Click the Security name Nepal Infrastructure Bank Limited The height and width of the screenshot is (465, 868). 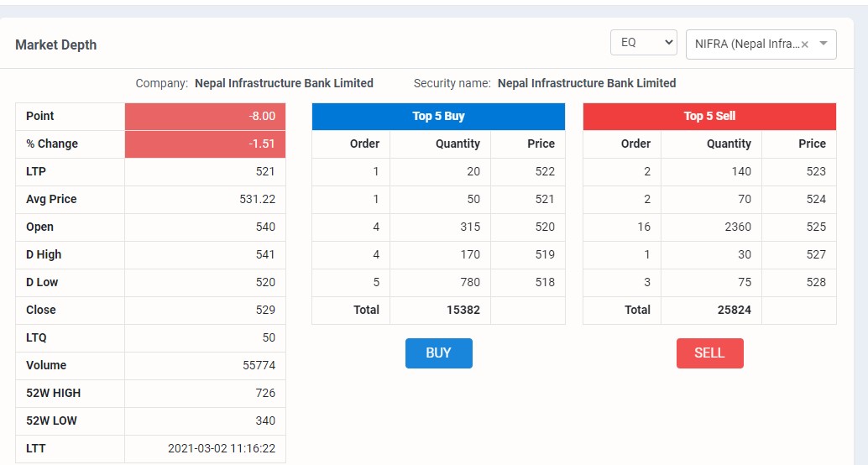[x=587, y=84]
